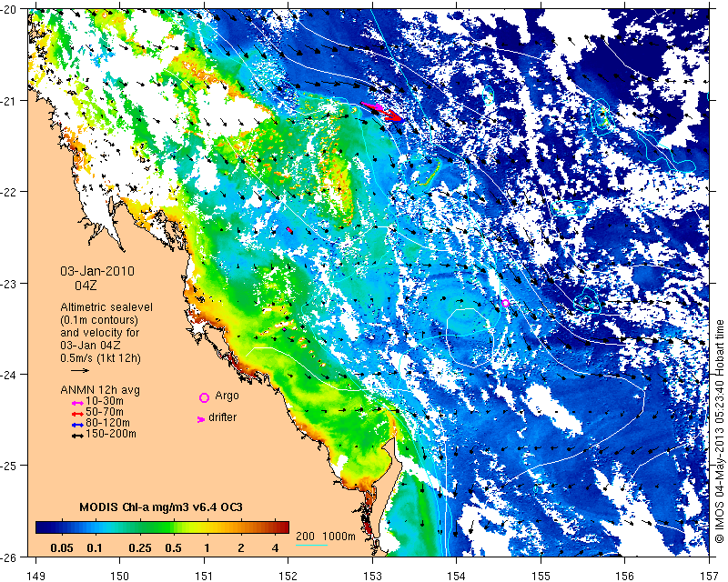Click the longitude axis label 152

pos(288,576)
